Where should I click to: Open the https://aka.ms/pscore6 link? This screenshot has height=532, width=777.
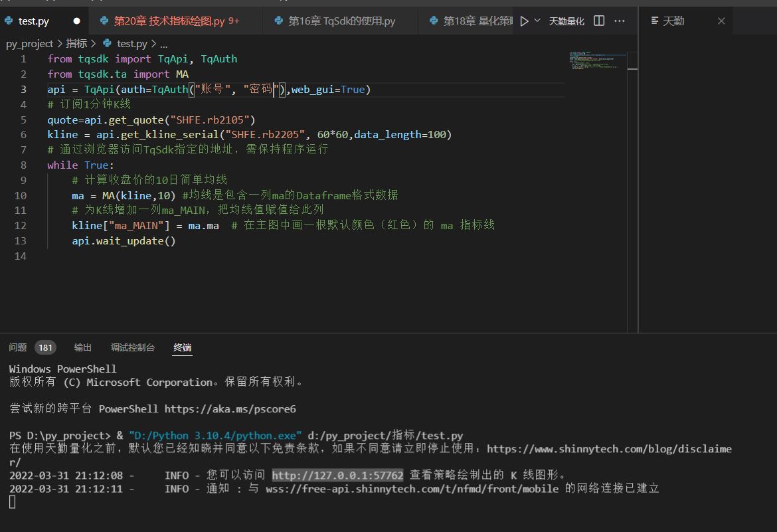point(230,409)
